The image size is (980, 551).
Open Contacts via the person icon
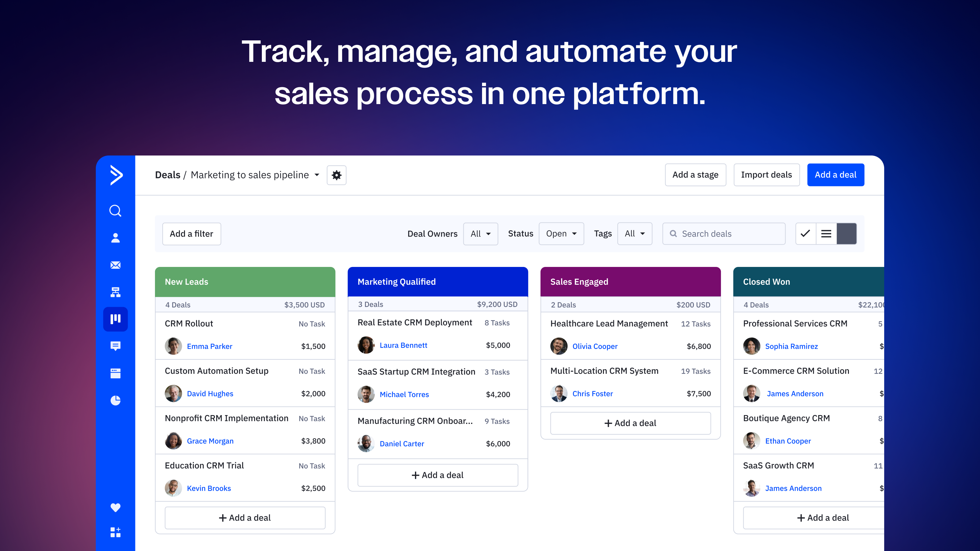[x=115, y=238]
